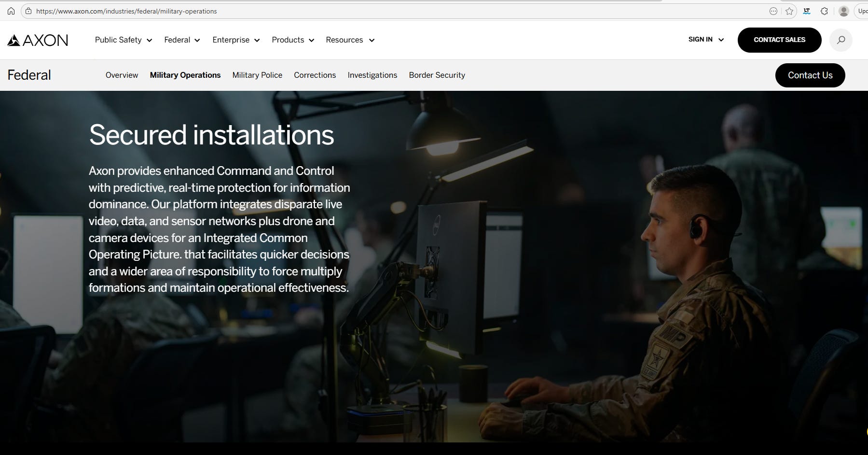
Task: Expand the Federal dropdown in the top navigation
Action: (x=182, y=40)
